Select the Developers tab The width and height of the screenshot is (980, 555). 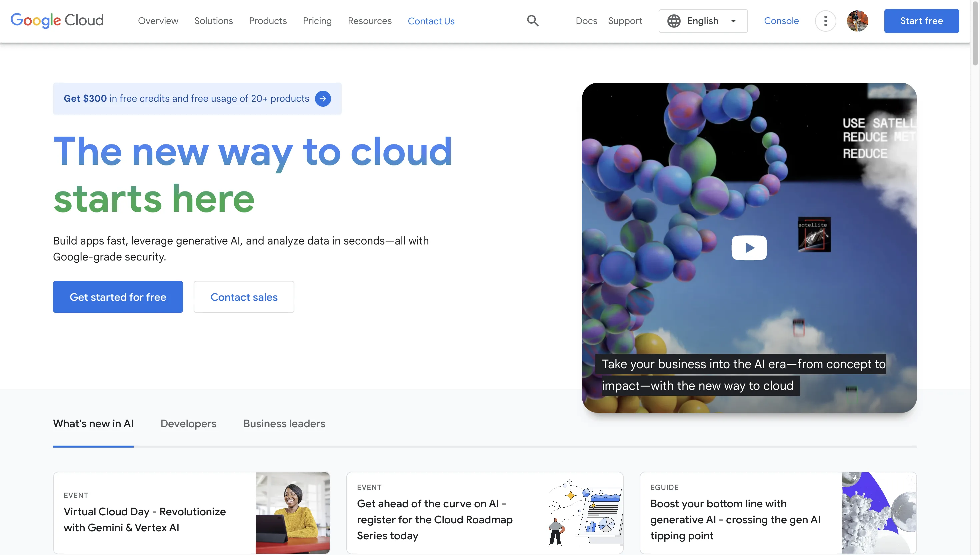click(x=188, y=423)
